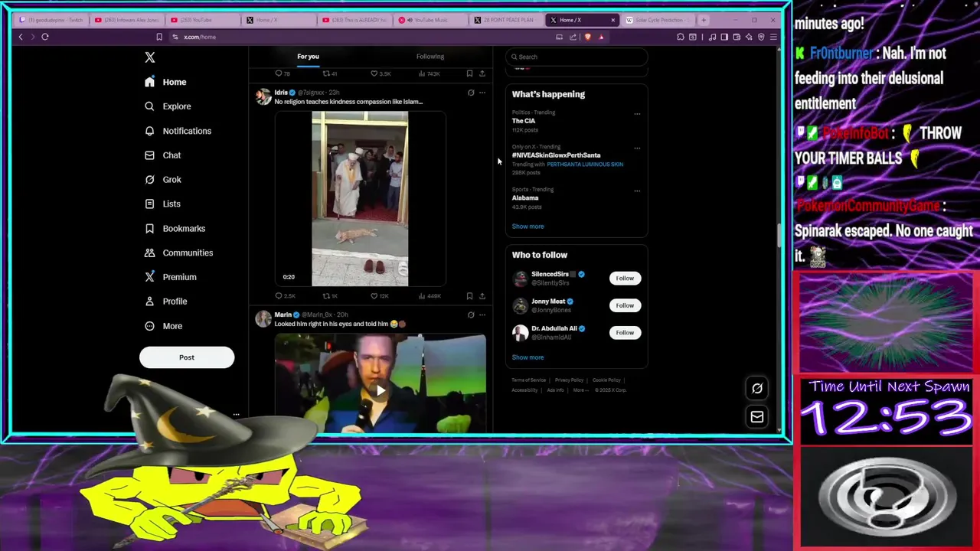980x551 pixels.
Task: Open floating Messages envelope button
Action: (757, 417)
